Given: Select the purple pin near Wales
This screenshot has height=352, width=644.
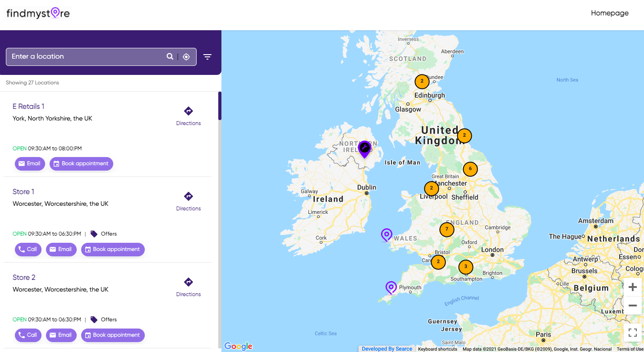Looking at the screenshot, I should (x=386, y=235).
